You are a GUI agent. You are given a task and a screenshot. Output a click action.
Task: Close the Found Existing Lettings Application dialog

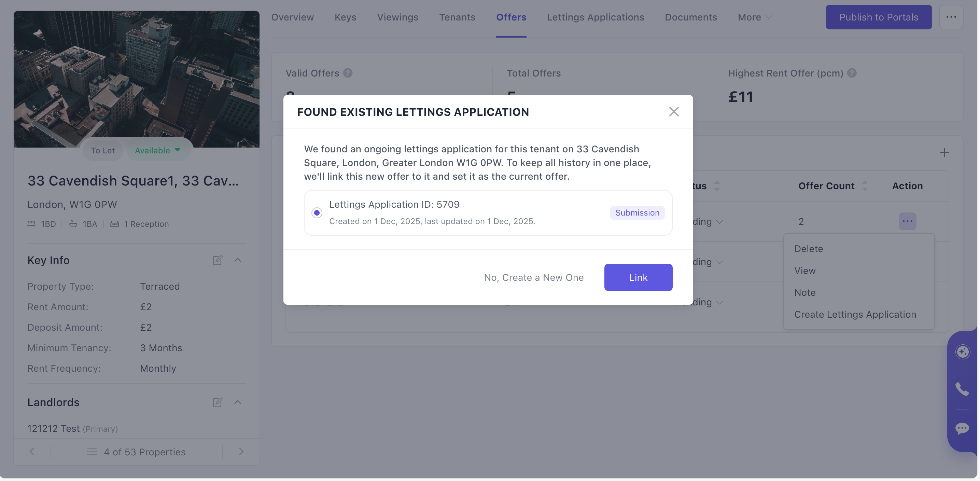point(674,111)
